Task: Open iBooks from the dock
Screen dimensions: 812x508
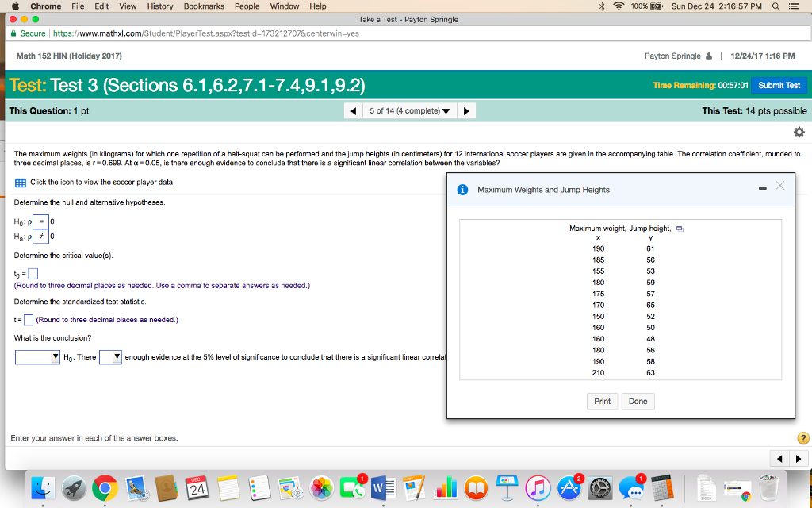Action: 477,488
